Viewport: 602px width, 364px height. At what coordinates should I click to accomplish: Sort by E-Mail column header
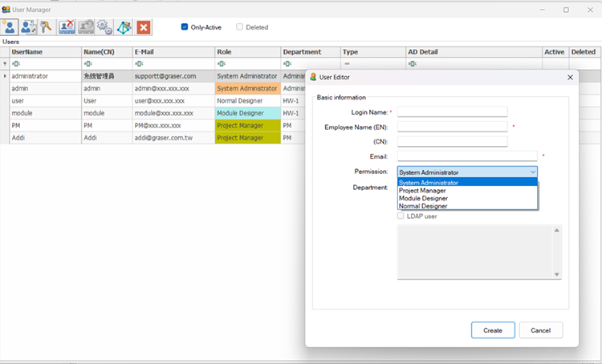(x=174, y=52)
